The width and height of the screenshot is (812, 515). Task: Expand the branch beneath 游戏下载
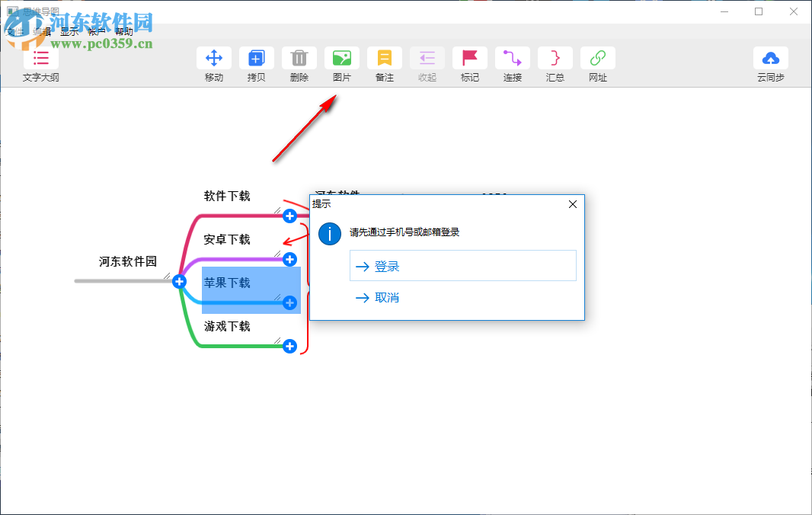click(x=289, y=346)
